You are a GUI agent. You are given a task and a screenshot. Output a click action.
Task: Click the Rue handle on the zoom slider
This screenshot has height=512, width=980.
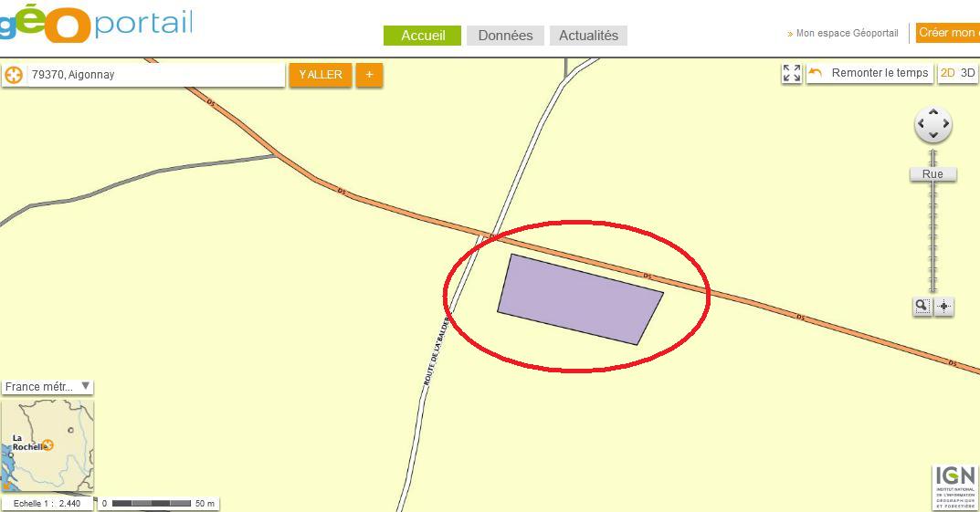click(x=933, y=174)
